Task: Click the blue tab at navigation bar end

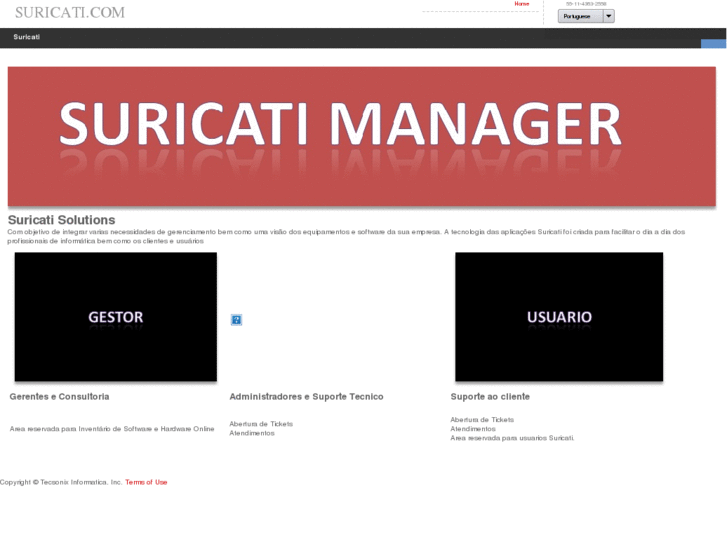Action: (x=713, y=44)
